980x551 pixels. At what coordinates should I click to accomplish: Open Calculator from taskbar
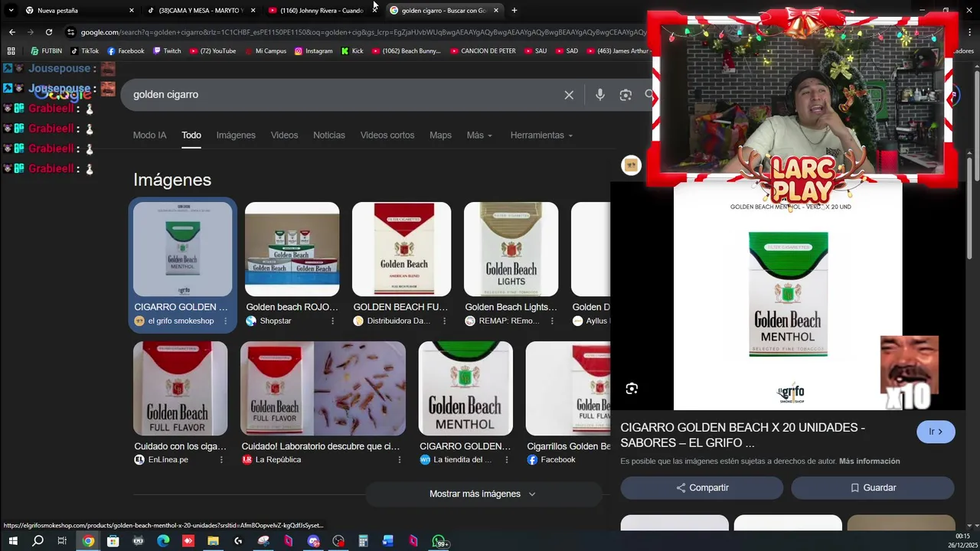363,541
